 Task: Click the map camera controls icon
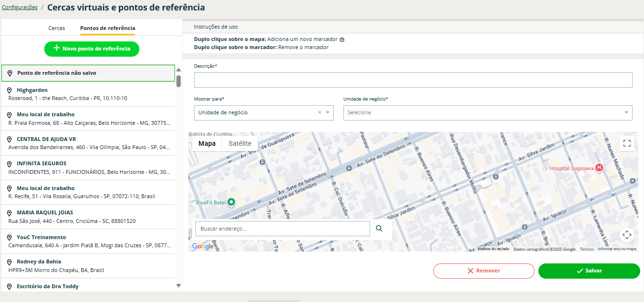627,234
